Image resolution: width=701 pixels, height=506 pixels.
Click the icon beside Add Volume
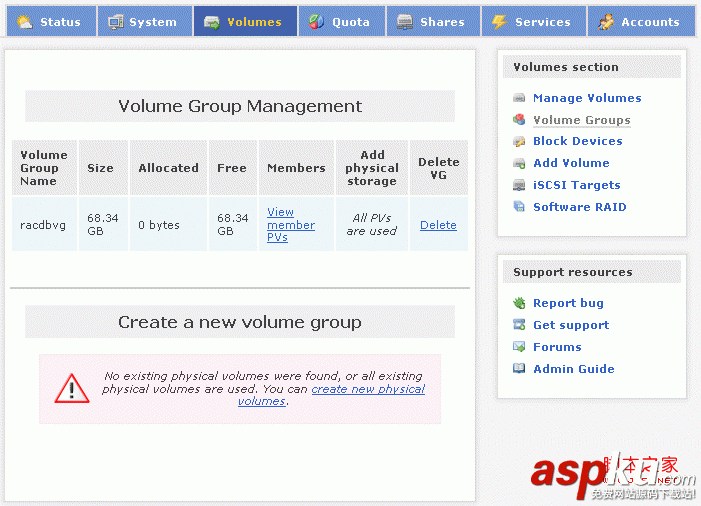519,163
